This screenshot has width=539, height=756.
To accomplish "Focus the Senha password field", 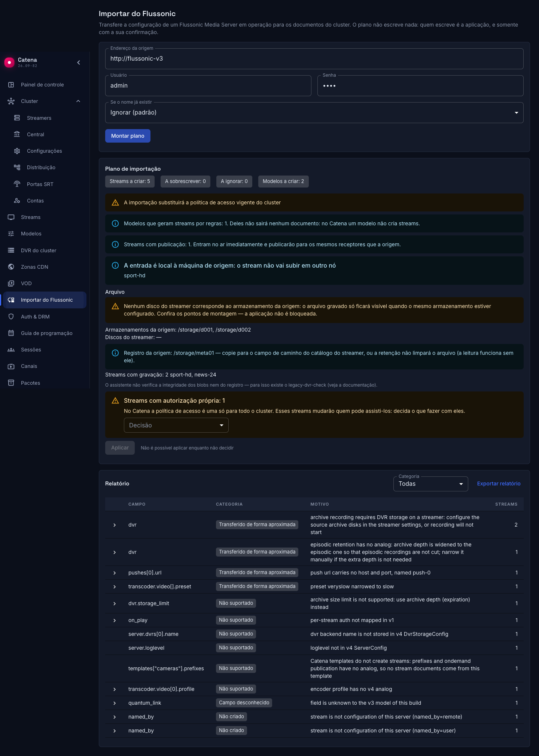I will point(420,86).
